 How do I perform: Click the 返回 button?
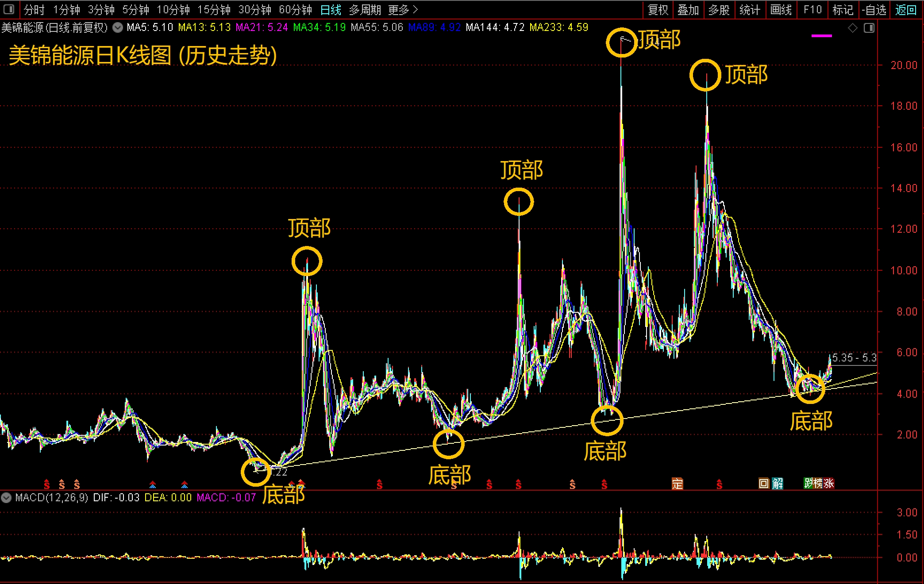coord(906,10)
